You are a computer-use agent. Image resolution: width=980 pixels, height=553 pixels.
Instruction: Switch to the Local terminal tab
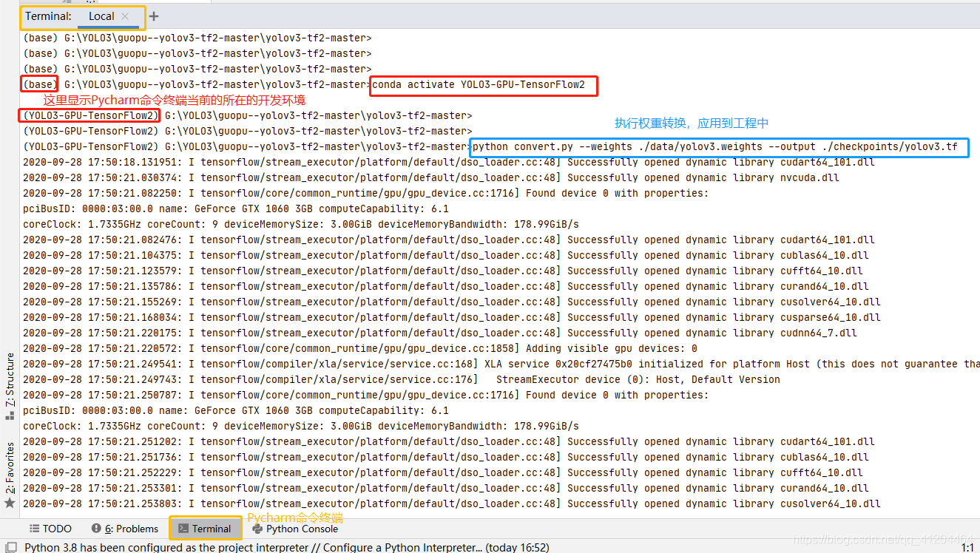(x=101, y=15)
